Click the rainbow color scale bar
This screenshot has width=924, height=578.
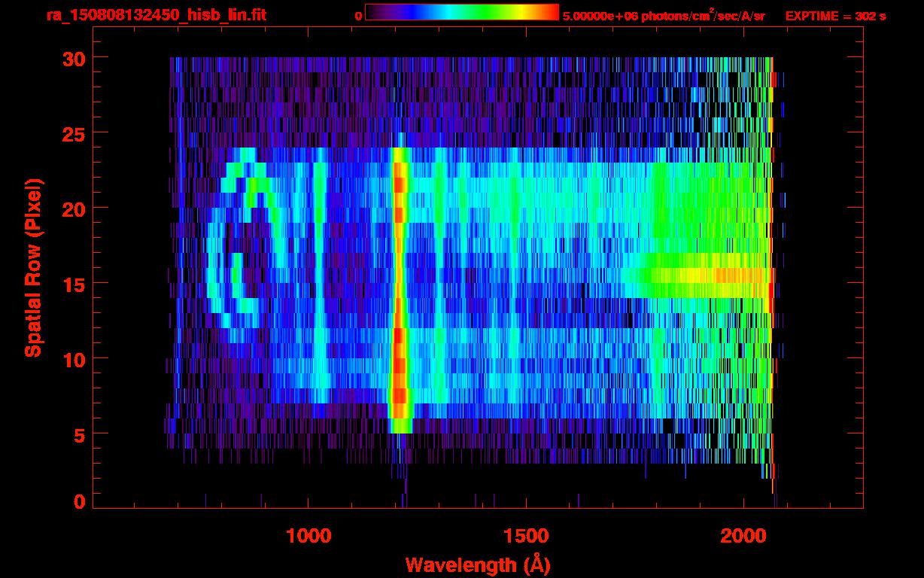(x=462, y=12)
